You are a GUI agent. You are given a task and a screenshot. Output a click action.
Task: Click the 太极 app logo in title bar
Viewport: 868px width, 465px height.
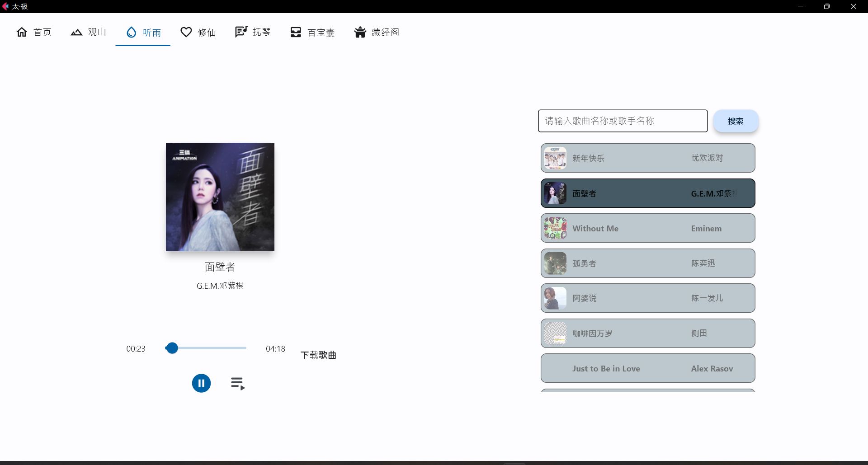[x=5, y=6]
